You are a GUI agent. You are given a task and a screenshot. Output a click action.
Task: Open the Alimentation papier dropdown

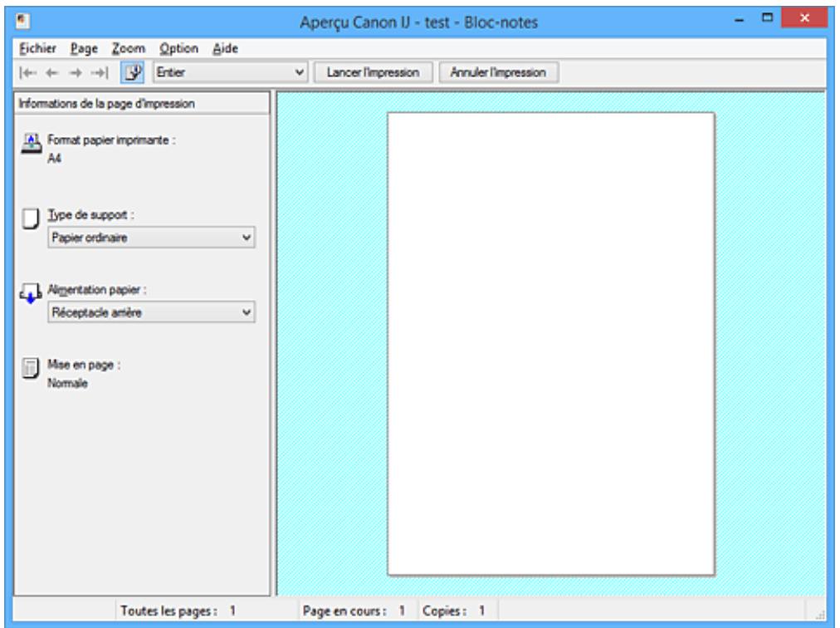pos(150,312)
